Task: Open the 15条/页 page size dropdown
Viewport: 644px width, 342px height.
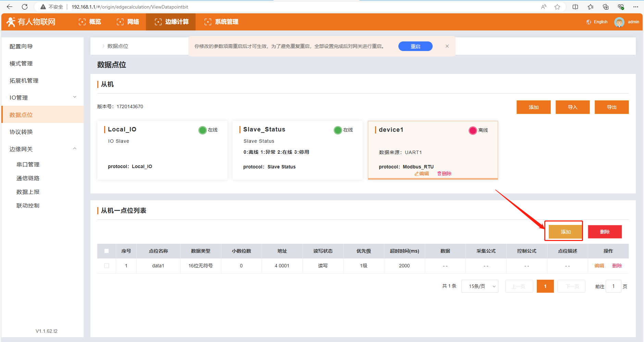Action: tap(480, 286)
